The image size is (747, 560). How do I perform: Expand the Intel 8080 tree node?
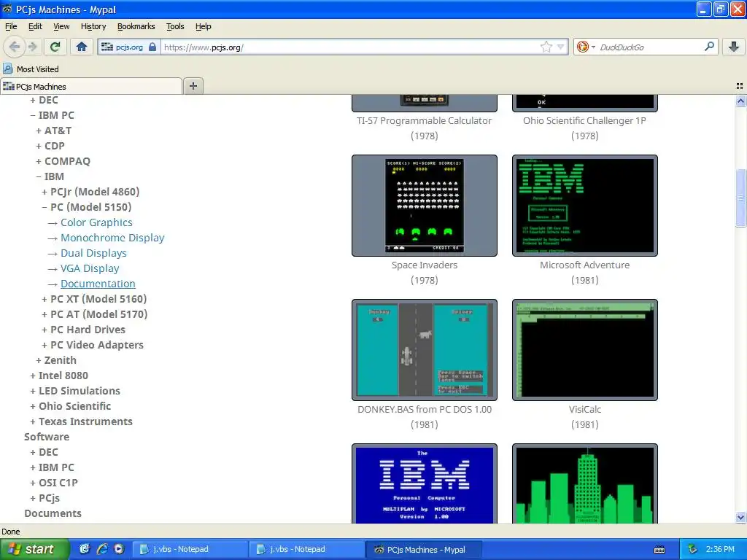point(59,376)
